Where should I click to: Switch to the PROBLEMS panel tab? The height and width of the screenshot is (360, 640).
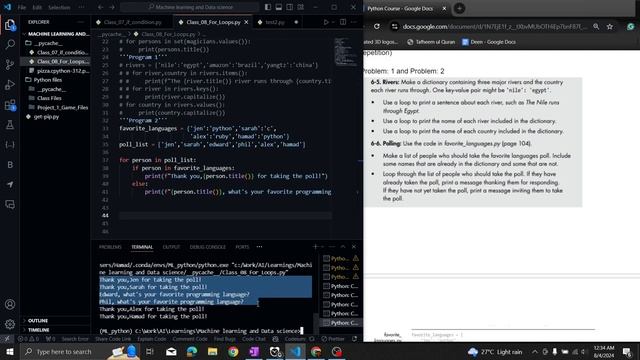click(110, 247)
